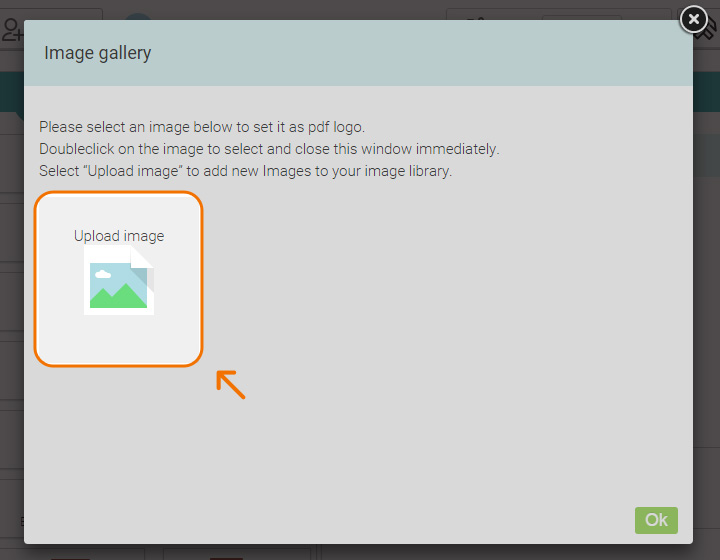720x560 pixels.
Task: Click the "Select Upload image" instruction line
Action: (245, 171)
